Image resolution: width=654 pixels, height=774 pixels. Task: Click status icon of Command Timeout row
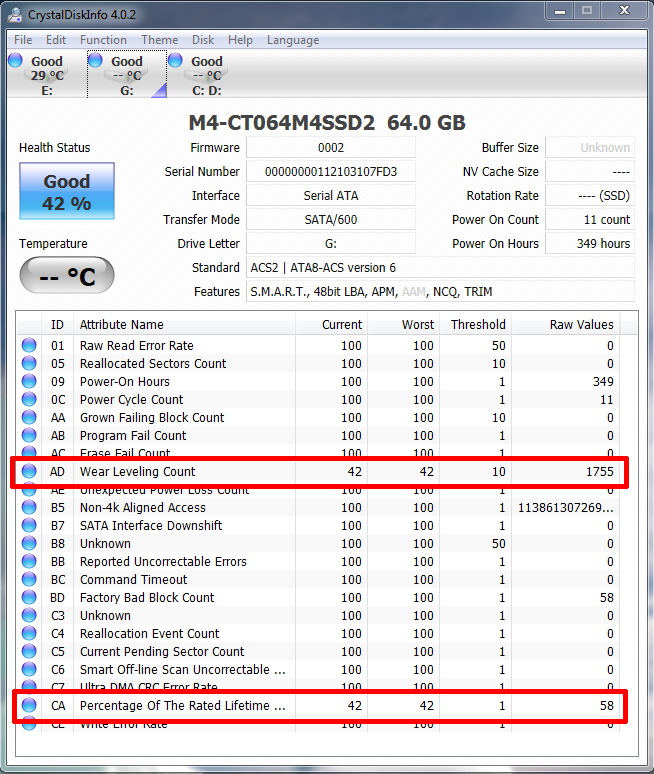point(29,580)
